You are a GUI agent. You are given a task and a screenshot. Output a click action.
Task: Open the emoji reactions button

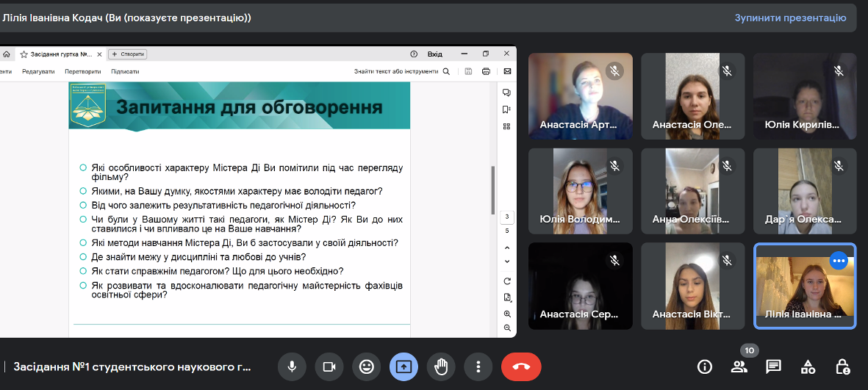pos(367,366)
